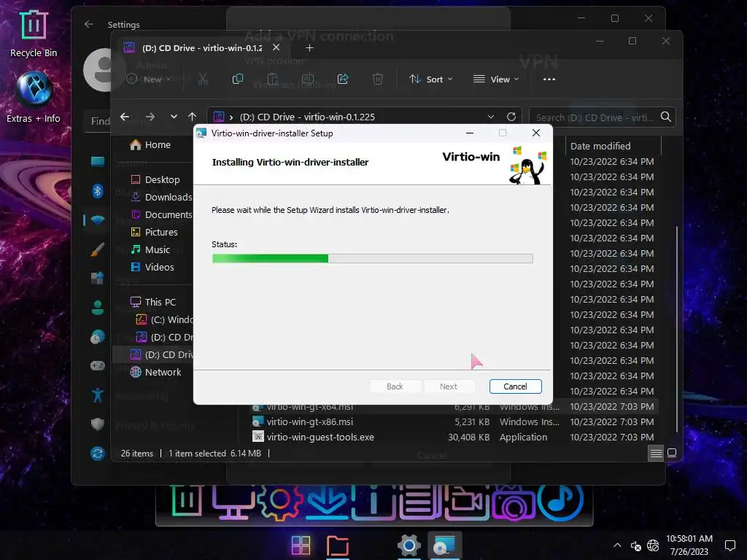Screen dimensions: 747x560
Task: Select Videos in the navigation pane
Action: coord(152,267)
